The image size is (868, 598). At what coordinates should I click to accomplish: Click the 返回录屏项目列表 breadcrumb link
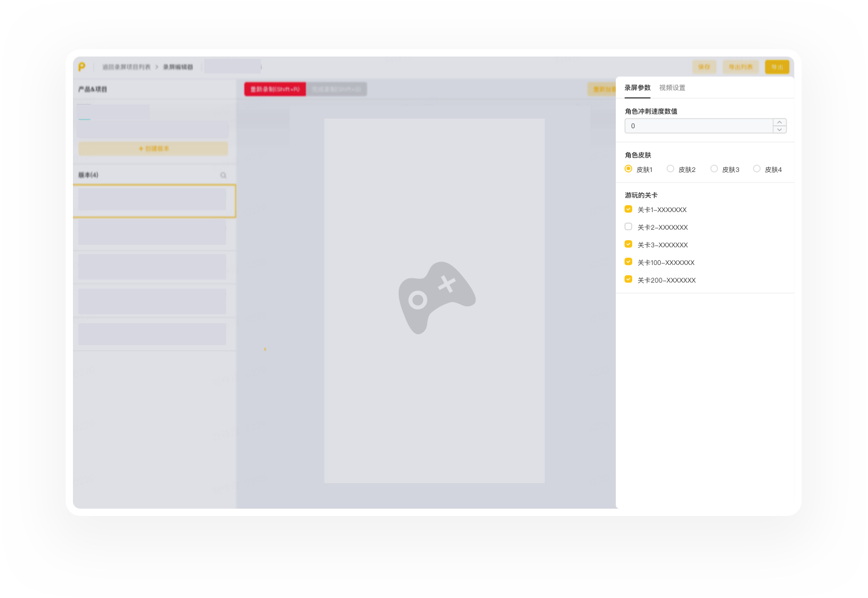click(x=126, y=67)
